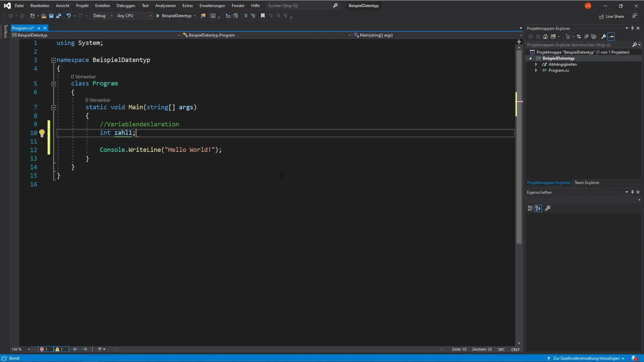Image resolution: width=644 pixels, height=362 pixels.
Task: Open the Analysieren menu
Action: (x=165, y=6)
